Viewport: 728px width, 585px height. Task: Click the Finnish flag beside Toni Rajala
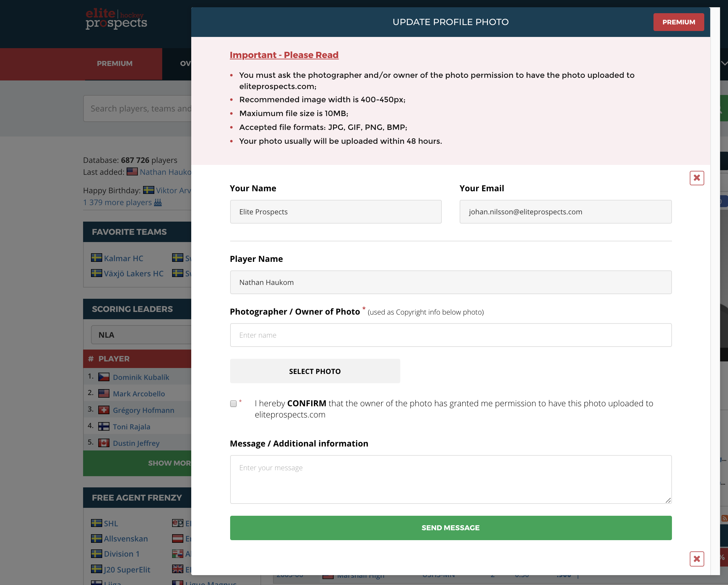point(104,427)
